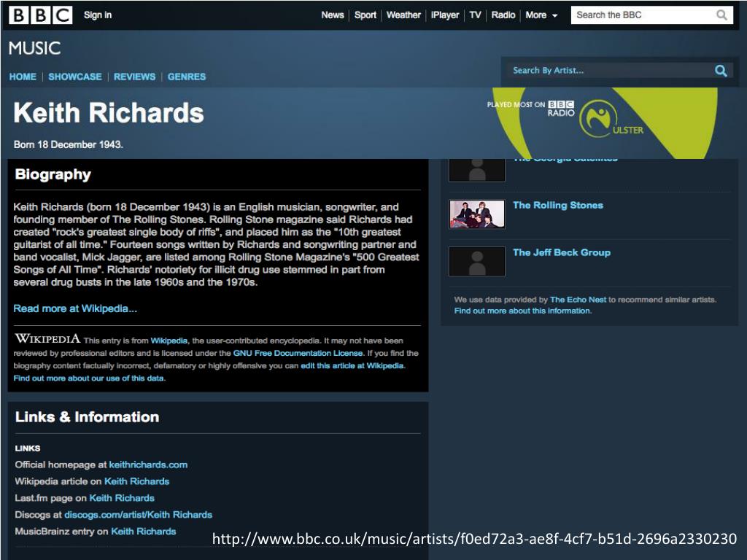Click the Wikipedia wordmark logo
The width and height of the screenshot is (747, 560).
tap(47, 338)
